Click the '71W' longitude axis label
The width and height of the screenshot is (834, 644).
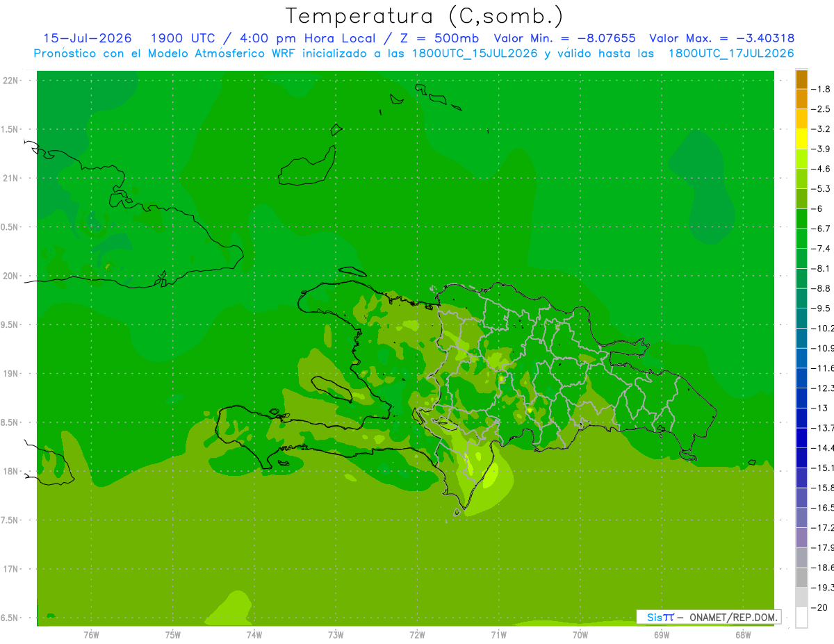tap(498, 635)
